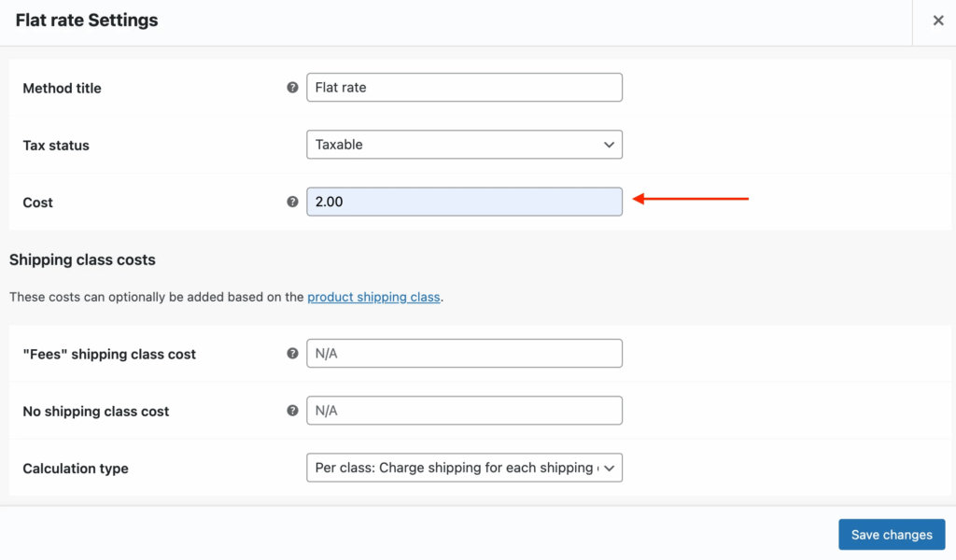Close the Flat rate Settings dialog
The width and height of the screenshot is (956, 560).
pyautogui.click(x=938, y=21)
